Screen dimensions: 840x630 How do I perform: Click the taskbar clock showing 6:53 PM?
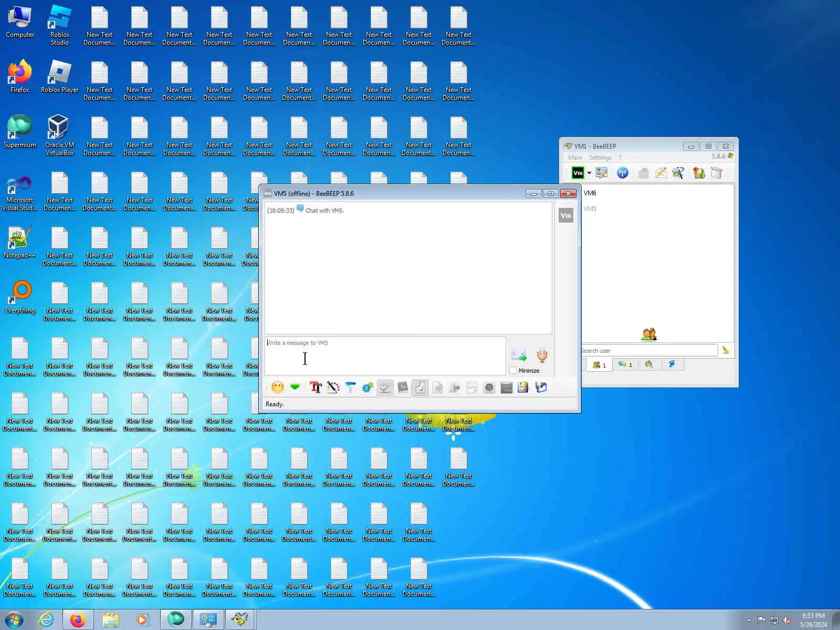pos(813,620)
